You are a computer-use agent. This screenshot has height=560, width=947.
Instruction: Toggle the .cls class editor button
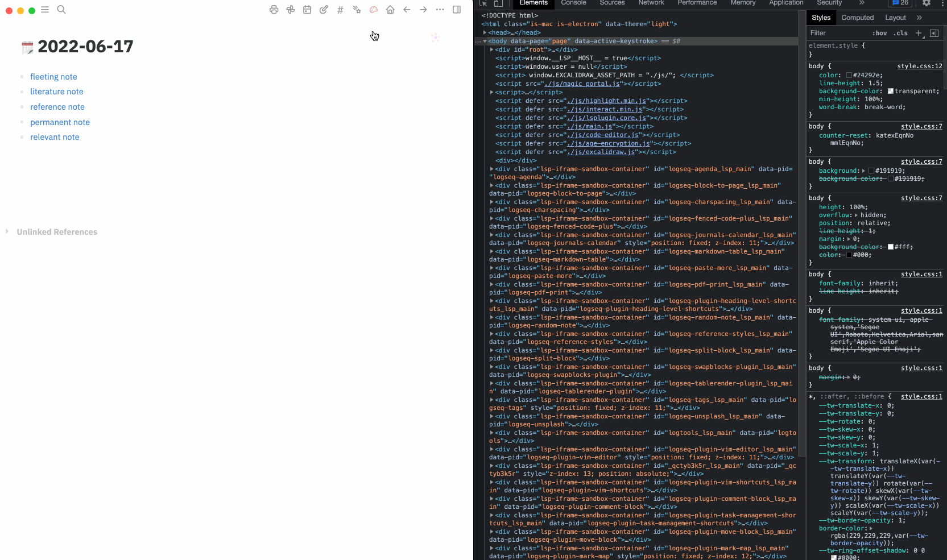coord(901,33)
